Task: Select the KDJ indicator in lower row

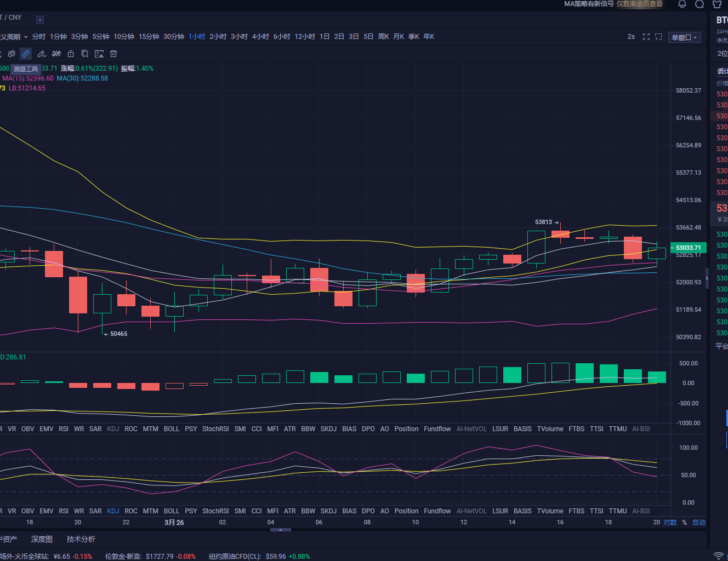Action: pyautogui.click(x=113, y=511)
